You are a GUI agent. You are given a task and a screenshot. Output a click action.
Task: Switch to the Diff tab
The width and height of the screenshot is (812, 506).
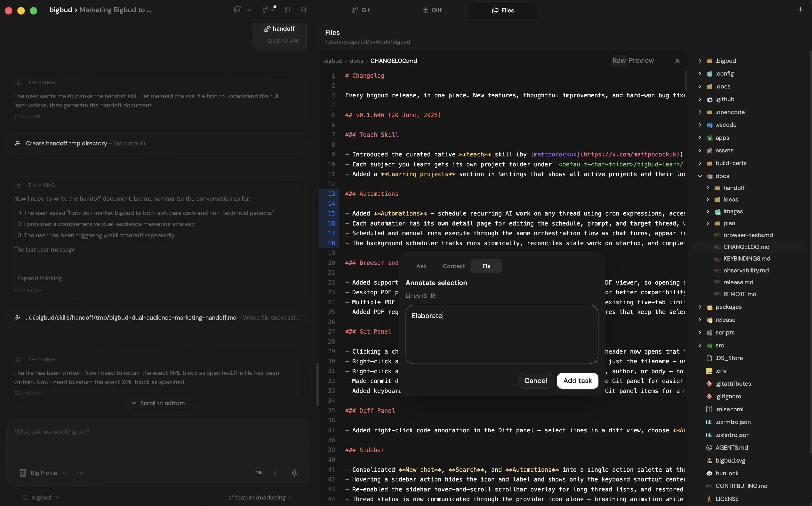[432, 10]
